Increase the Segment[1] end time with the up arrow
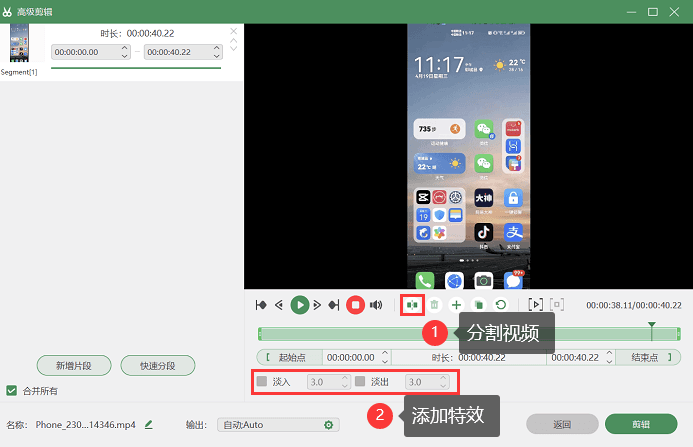The height and width of the screenshot is (447, 693). [x=217, y=48]
